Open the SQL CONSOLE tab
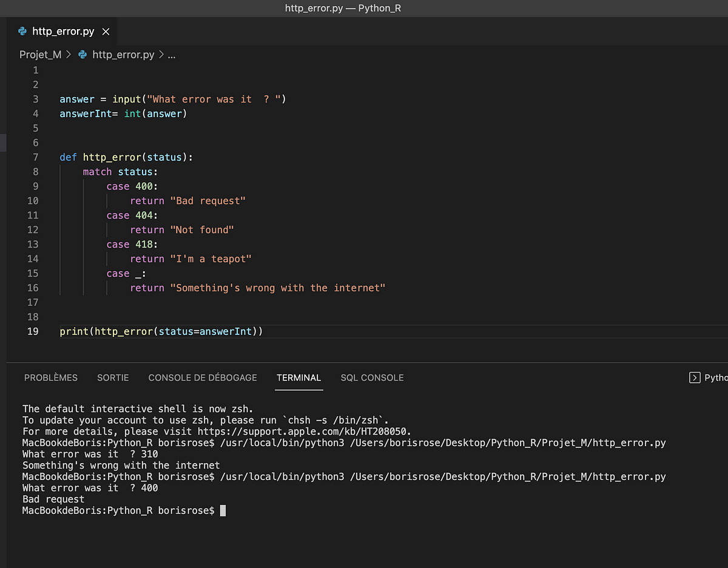The image size is (728, 568). (x=372, y=377)
